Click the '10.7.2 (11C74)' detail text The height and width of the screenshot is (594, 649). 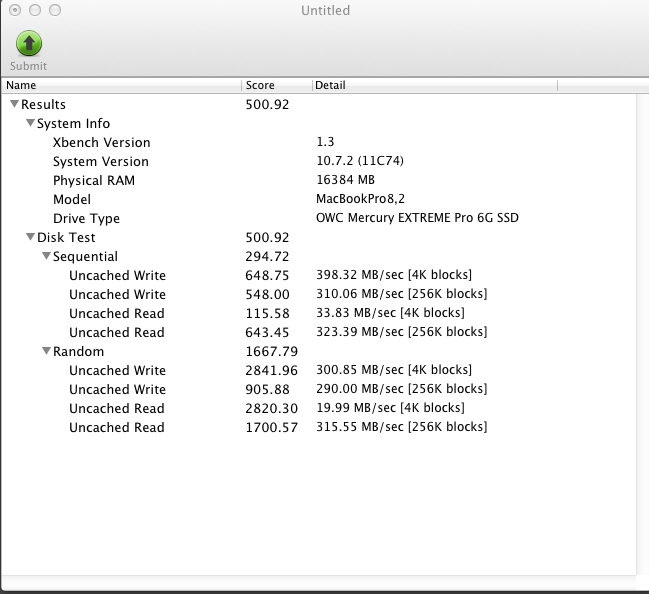tap(360, 161)
